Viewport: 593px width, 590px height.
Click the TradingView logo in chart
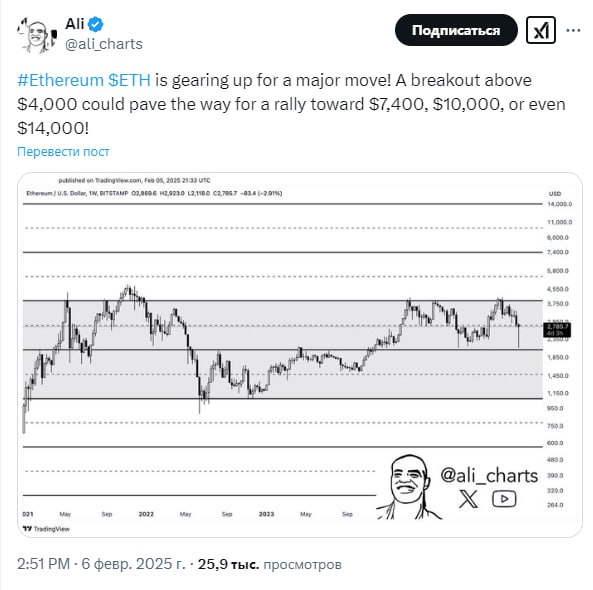[x=46, y=528]
